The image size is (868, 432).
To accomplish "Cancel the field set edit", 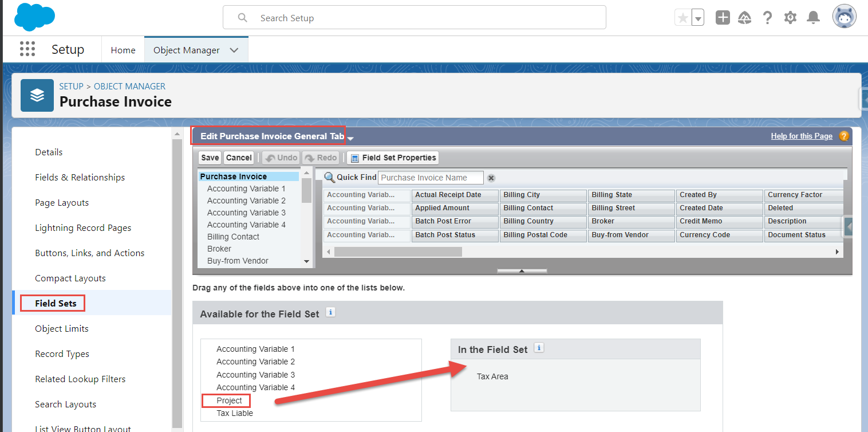I will (239, 158).
